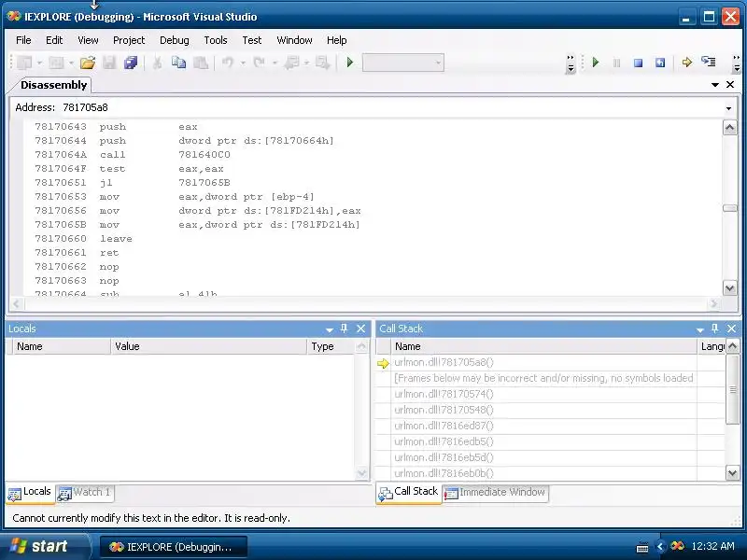747x560 pixels.
Task: Open the solution configurations combo box
Action: tap(403, 63)
